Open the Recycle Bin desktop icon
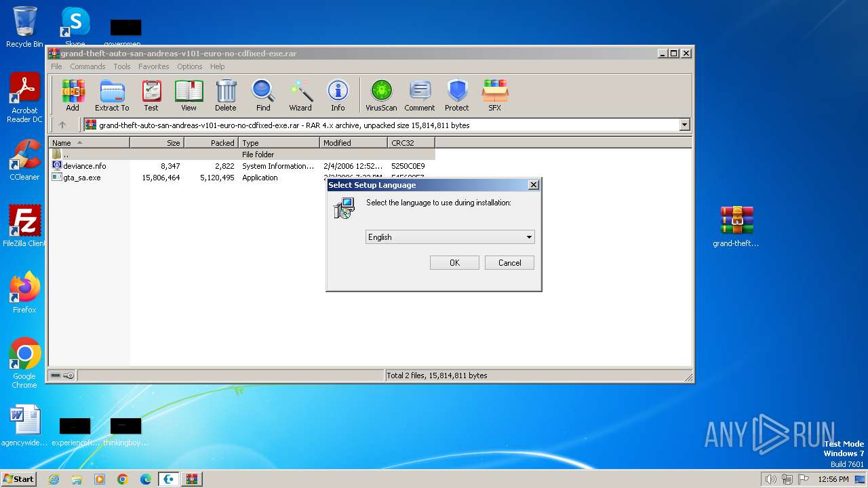Image resolution: width=868 pixels, height=488 pixels. click(24, 27)
